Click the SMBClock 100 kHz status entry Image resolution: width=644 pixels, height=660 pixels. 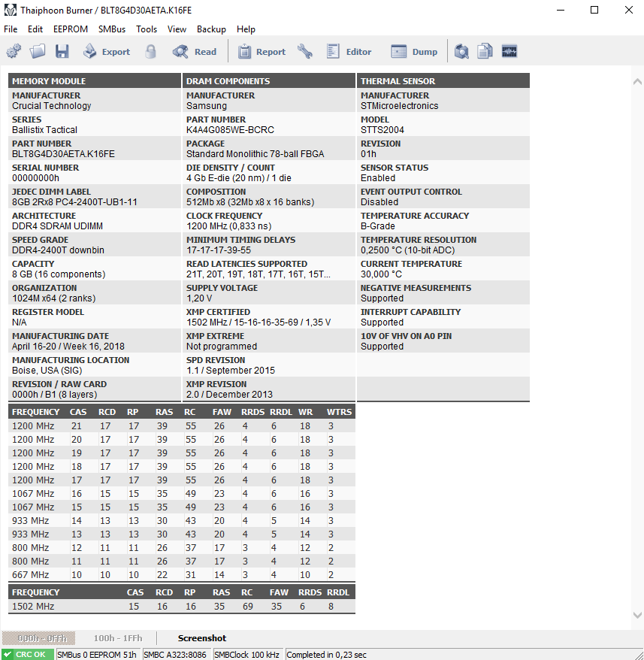click(247, 655)
